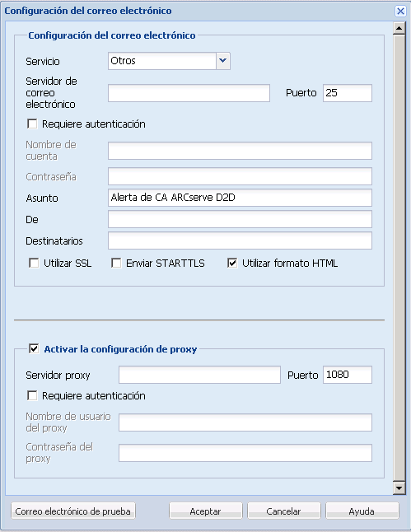Click the vertical scrollbar thumb
Image resolution: width=411 pixels, height=532 pixels.
(399, 258)
